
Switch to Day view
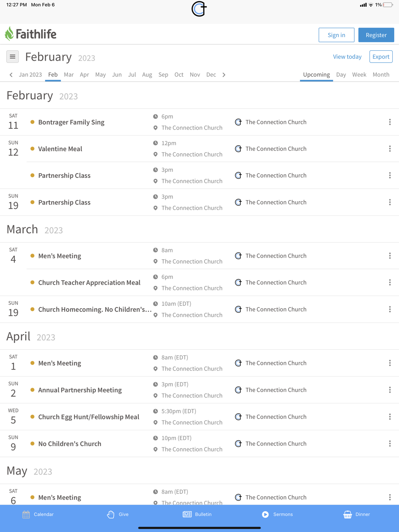tap(341, 75)
